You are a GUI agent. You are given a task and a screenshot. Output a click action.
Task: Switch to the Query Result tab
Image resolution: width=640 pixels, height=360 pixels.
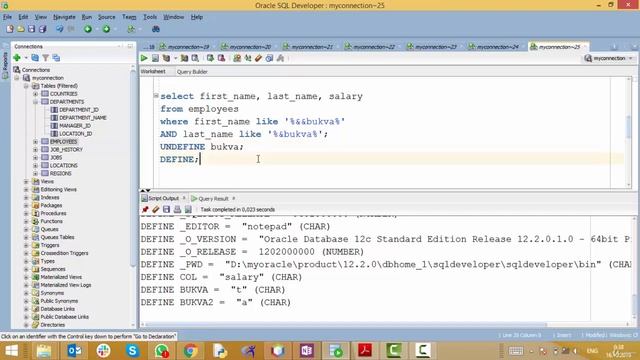tap(213, 198)
